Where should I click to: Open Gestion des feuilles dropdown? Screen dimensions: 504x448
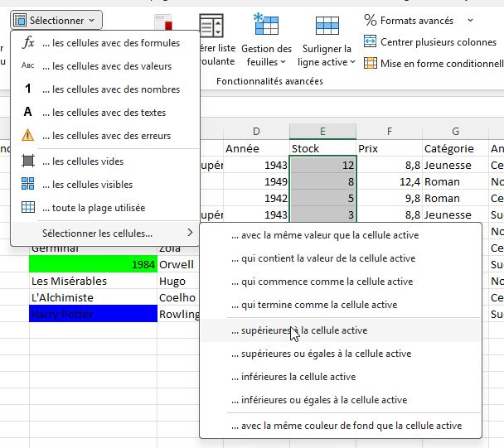point(266,55)
